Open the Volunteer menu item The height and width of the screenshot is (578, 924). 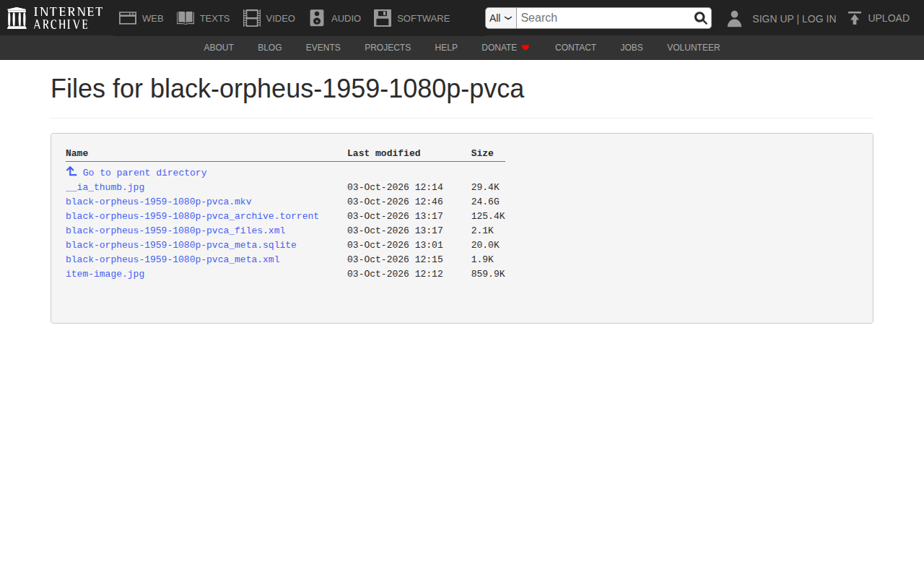[x=694, y=48]
